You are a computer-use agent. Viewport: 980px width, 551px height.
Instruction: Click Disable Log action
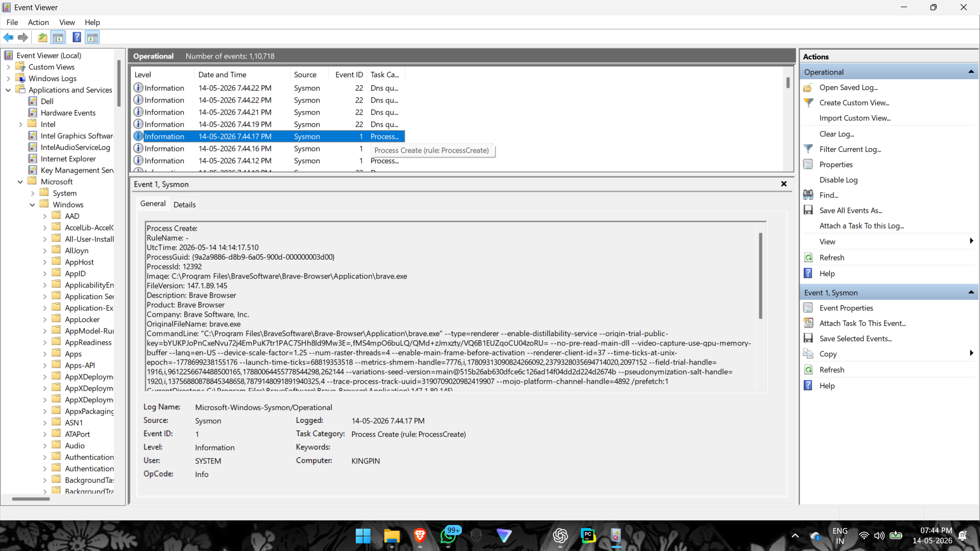[x=838, y=180]
